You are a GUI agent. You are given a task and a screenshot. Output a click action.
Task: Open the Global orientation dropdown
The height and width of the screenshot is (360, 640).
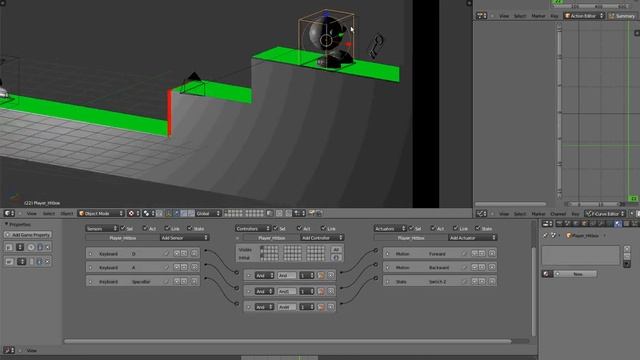coord(208,213)
